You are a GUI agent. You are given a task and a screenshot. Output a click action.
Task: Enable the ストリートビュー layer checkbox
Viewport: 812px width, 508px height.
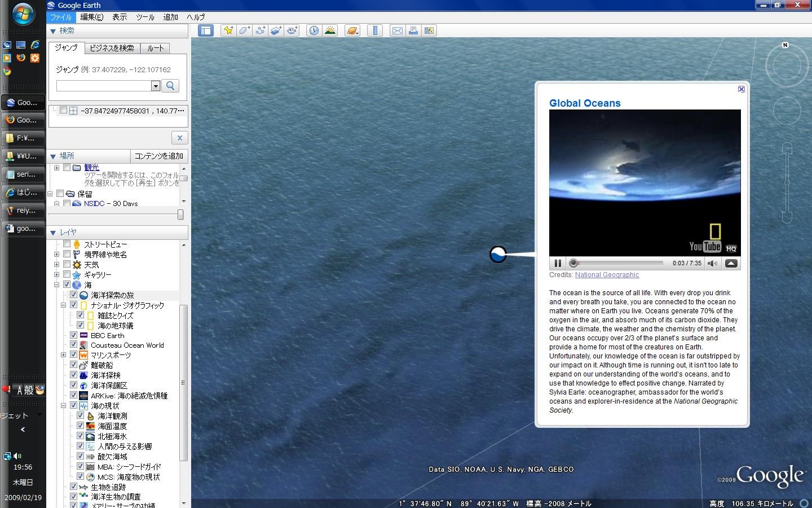pos(67,244)
